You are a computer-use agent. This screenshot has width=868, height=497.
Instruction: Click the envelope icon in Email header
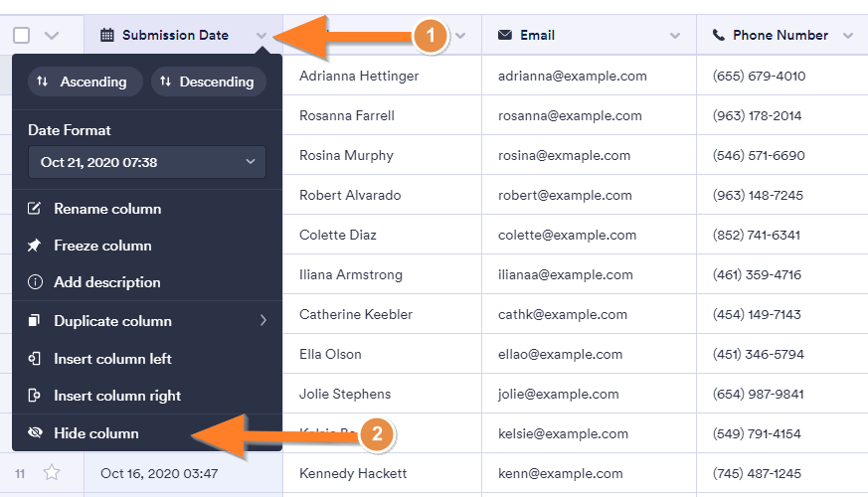pos(505,36)
